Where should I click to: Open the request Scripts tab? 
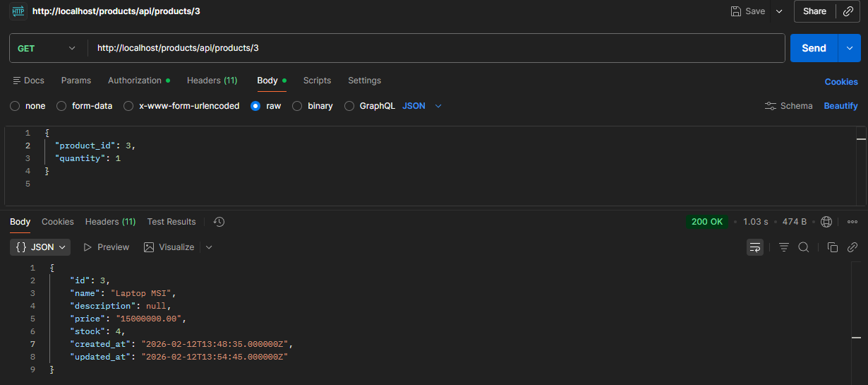click(x=317, y=81)
